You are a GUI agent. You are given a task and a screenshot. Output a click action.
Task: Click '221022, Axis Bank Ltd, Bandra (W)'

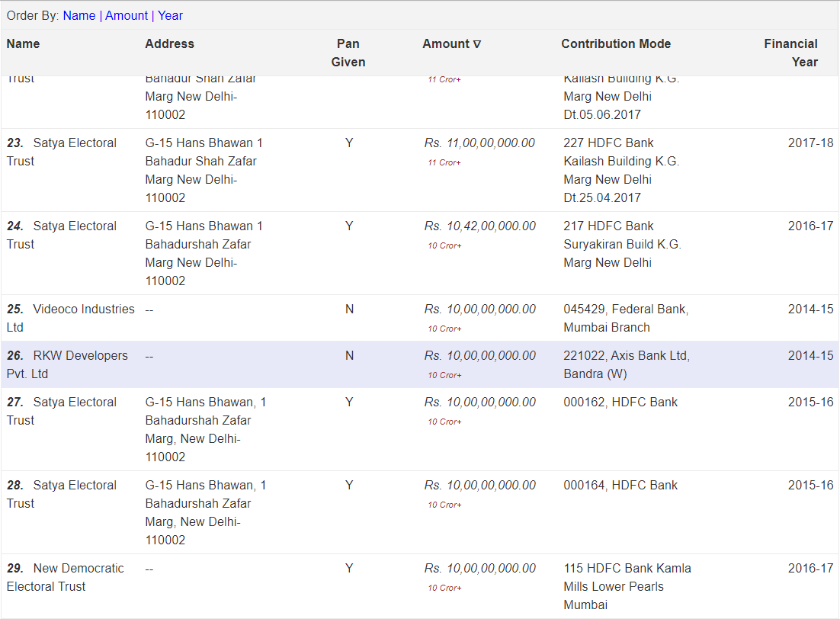627,365
